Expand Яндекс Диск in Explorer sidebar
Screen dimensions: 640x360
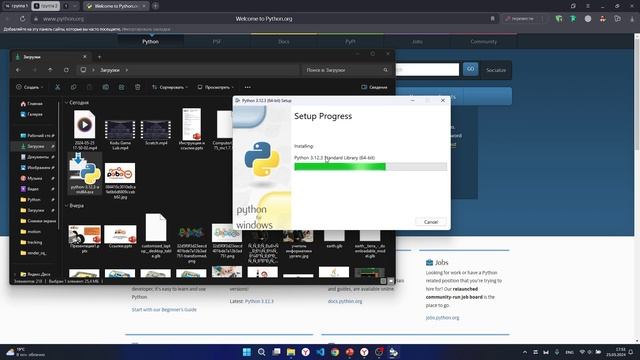click(15, 274)
